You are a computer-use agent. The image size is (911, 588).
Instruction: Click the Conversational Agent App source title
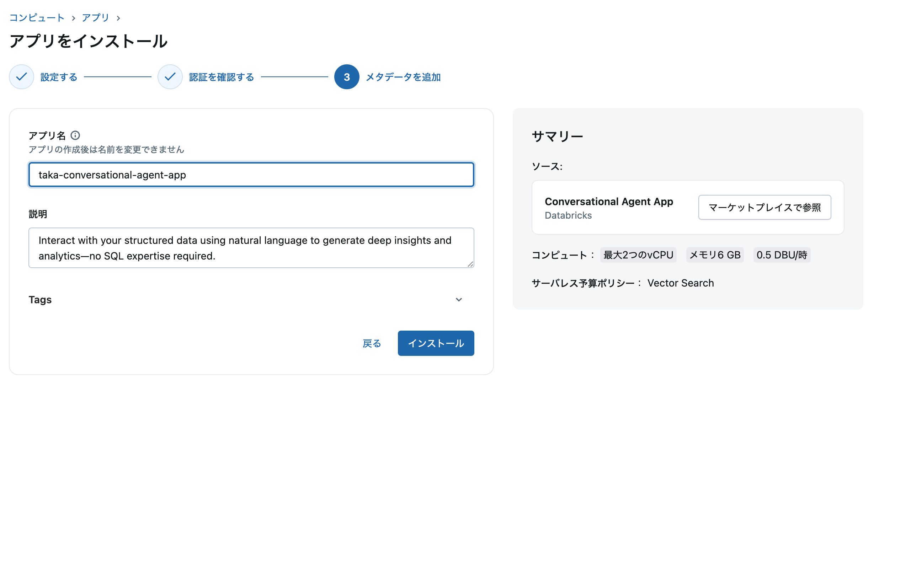pos(609,202)
